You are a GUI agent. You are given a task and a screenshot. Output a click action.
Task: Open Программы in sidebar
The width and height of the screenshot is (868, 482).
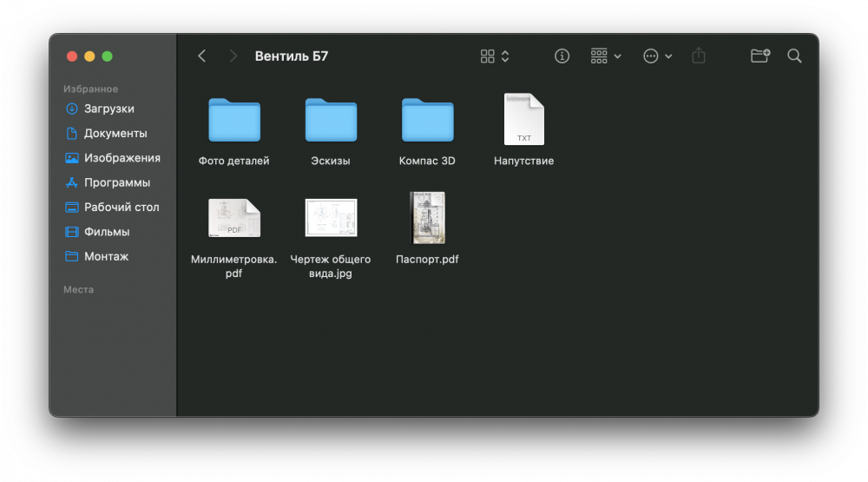pyautogui.click(x=116, y=182)
